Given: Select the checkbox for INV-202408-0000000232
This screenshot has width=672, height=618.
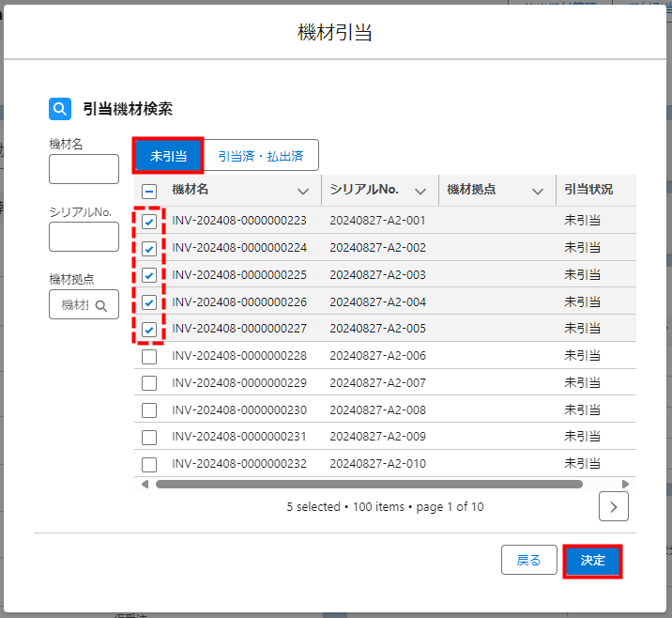Looking at the screenshot, I should (149, 464).
